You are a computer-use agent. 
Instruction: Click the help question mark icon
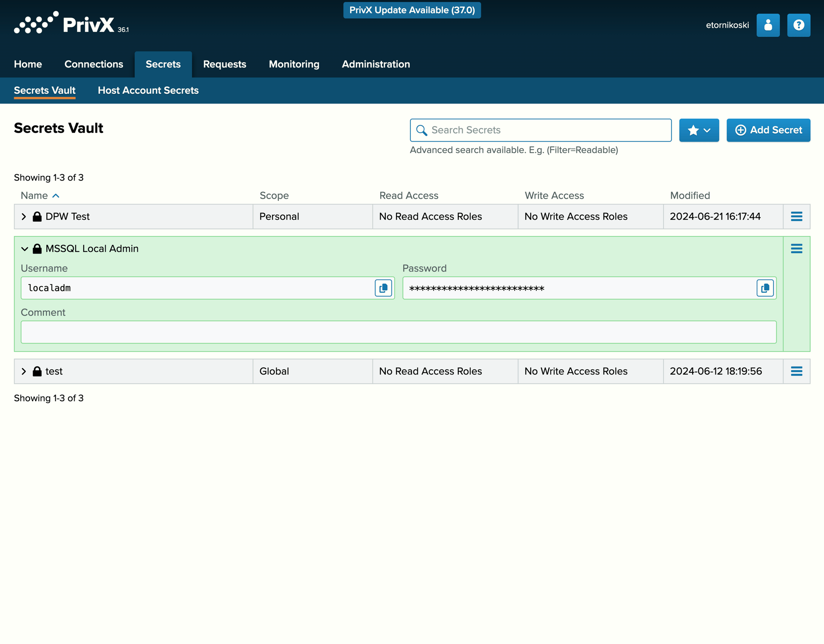point(799,25)
